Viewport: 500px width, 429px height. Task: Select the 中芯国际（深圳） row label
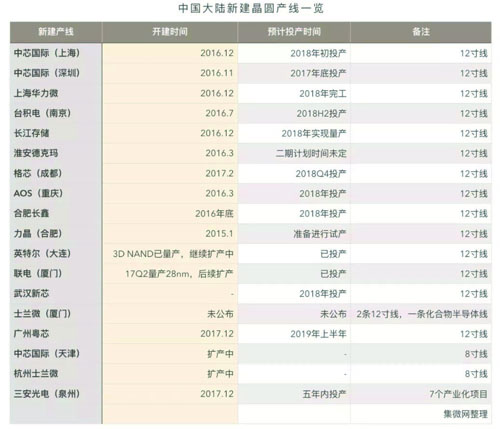(47, 73)
